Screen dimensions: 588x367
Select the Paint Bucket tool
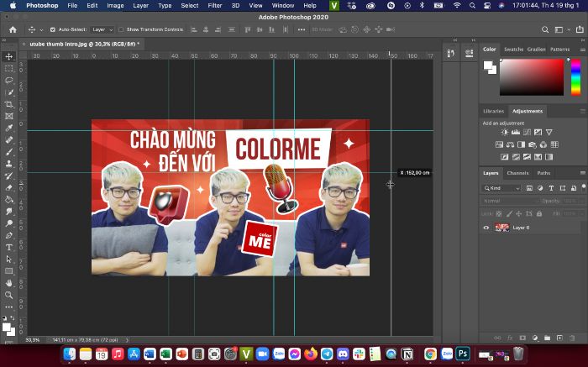pos(9,199)
